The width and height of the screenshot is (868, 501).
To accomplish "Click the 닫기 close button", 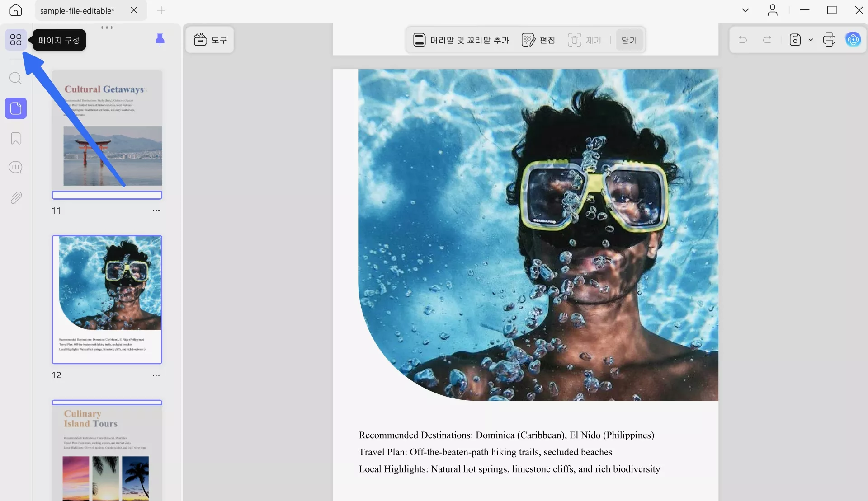I will point(629,40).
